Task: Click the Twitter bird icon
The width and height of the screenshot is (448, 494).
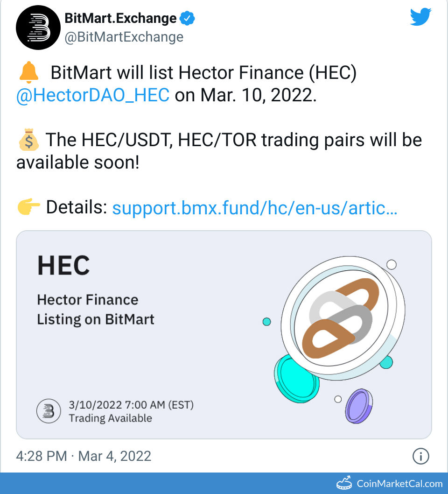Action: (x=420, y=16)
